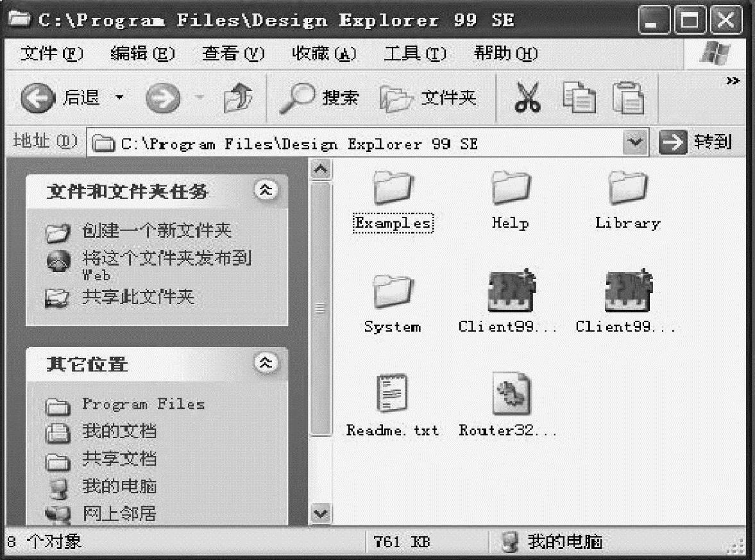Open the 文件 (F) menu
Screen dimensions: 755x560
pos(51,53)
